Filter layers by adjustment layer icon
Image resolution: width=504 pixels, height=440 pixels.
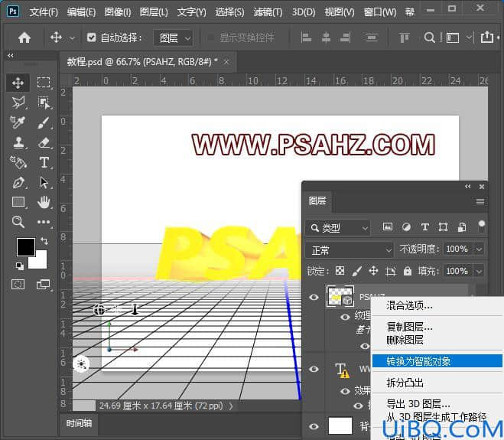tap(406, 227)
